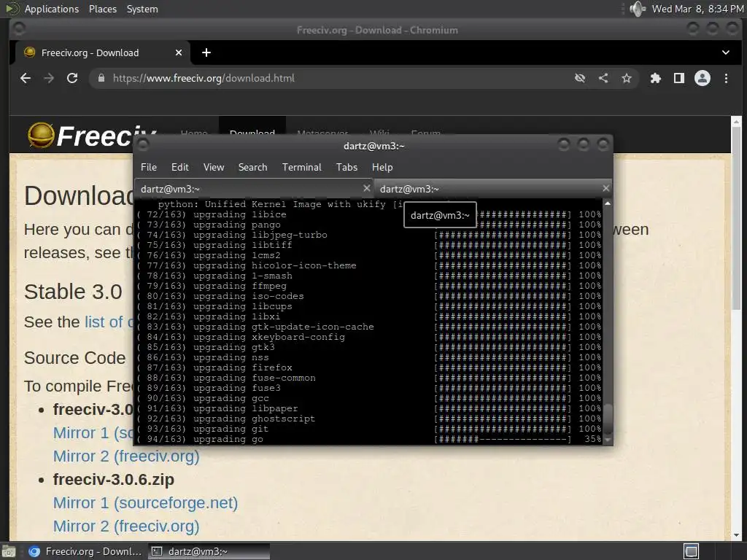
Task: Go back in Chromium
Action: click(26, 78)
